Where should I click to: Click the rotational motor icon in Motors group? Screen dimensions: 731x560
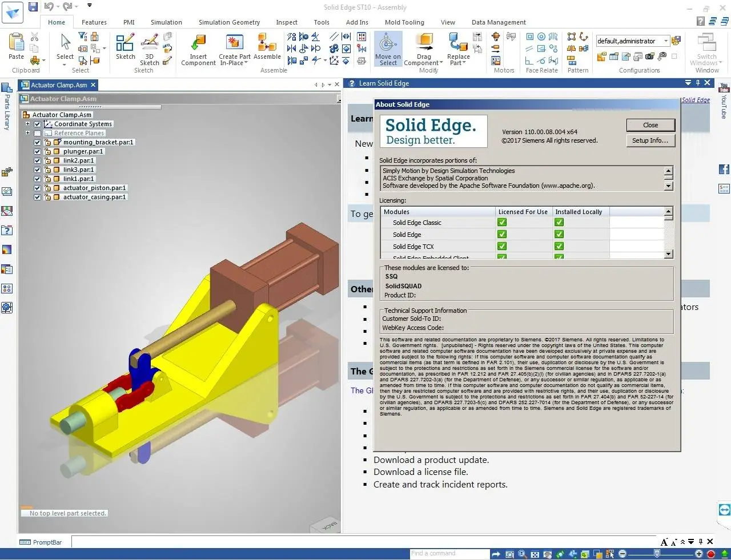pos(496,37)
